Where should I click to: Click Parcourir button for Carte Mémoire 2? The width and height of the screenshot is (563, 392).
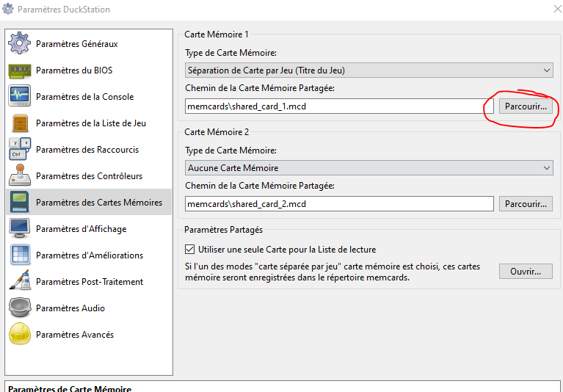click(x=526, y=203)
